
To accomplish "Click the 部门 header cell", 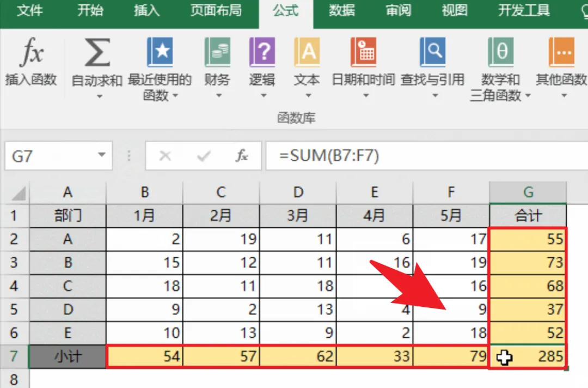I will click(68, 216).
